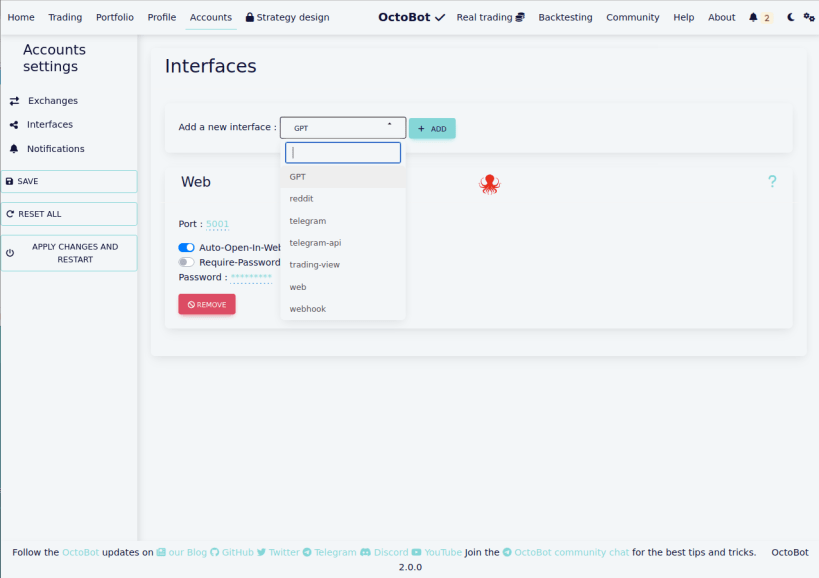
Task: Disable Auto-Open-In-Web-Browser
Action: coord(186,247)
